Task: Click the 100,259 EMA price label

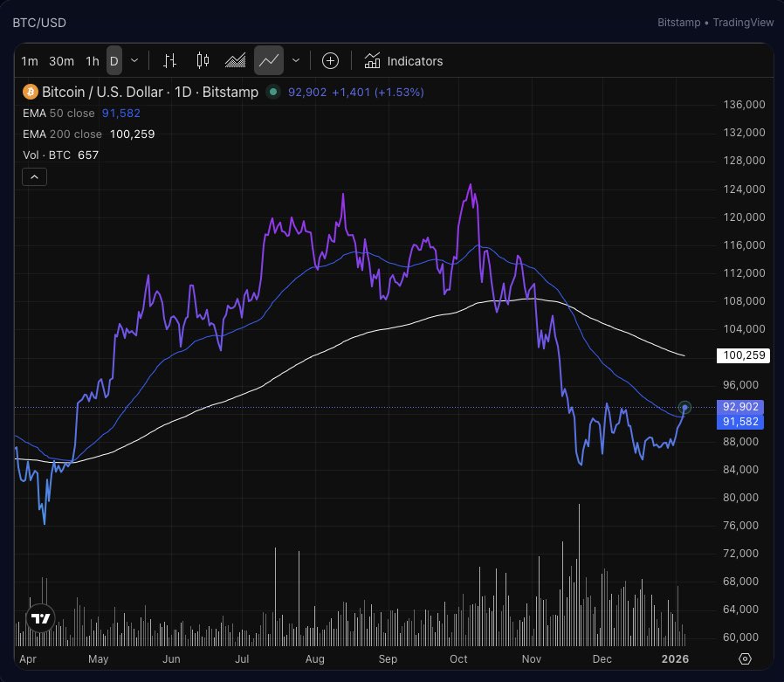Action: click(744, 355)
